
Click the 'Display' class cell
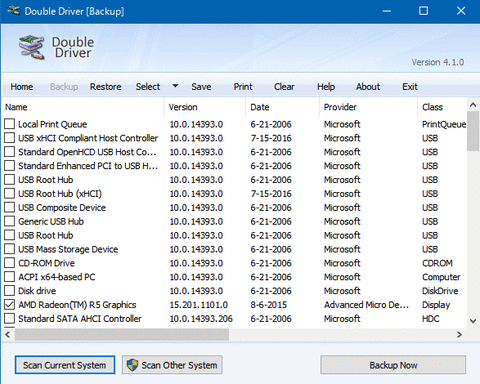pyautogui.click(x=436, y=305)
